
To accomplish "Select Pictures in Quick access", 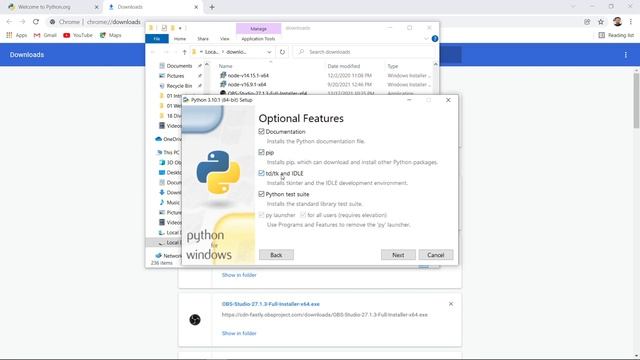I will (x=175, y=76).
